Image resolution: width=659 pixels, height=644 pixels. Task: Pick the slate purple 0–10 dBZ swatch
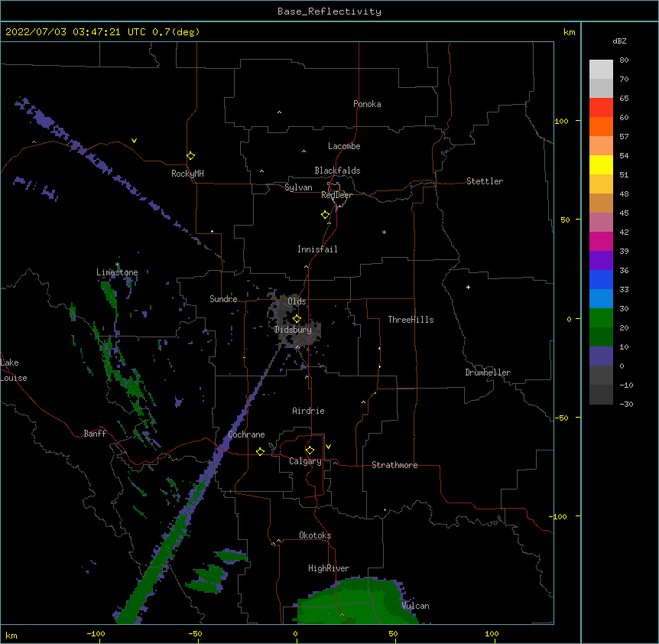[601, 356]
